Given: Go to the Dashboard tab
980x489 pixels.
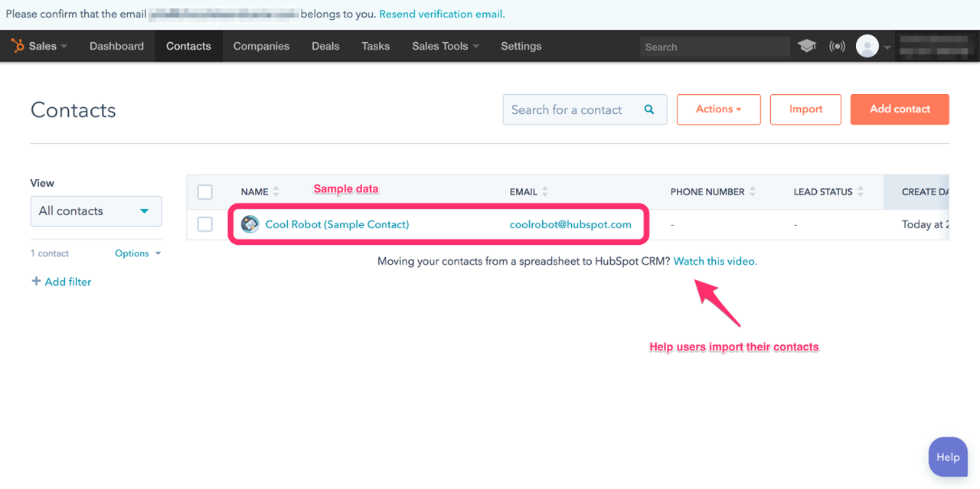Looking at the screenshot, I should point(116,46).
